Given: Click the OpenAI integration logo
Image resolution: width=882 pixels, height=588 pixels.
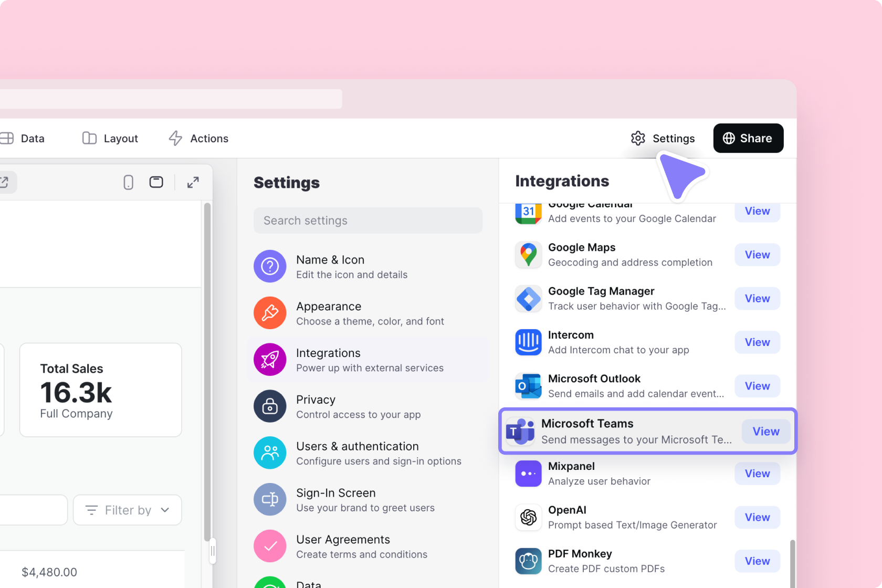Looking at the screenshot, I should [x=528, y=517].
